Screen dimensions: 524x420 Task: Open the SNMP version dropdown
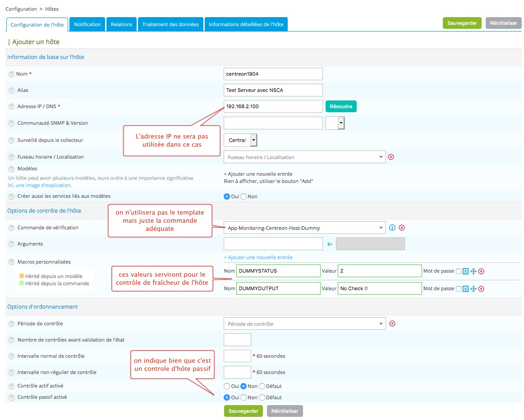[x=341, y=123]
